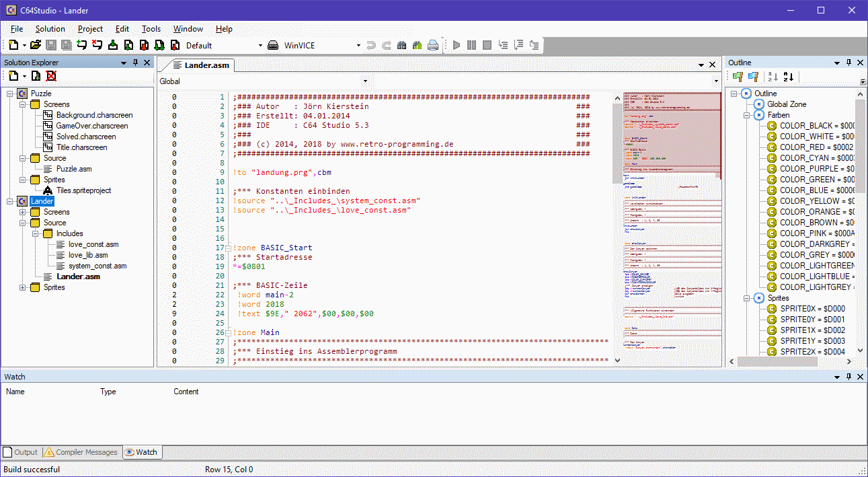
Task: Open the Project menu
Action: [x=90, y=29]
